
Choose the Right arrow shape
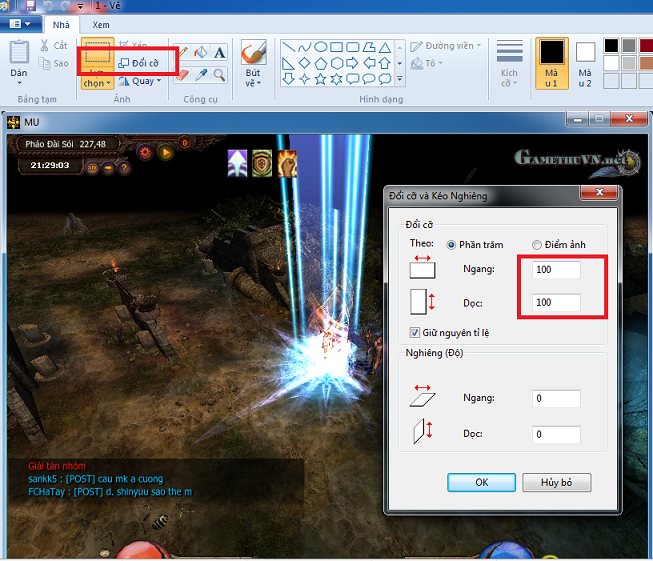(x=353, y=63)
